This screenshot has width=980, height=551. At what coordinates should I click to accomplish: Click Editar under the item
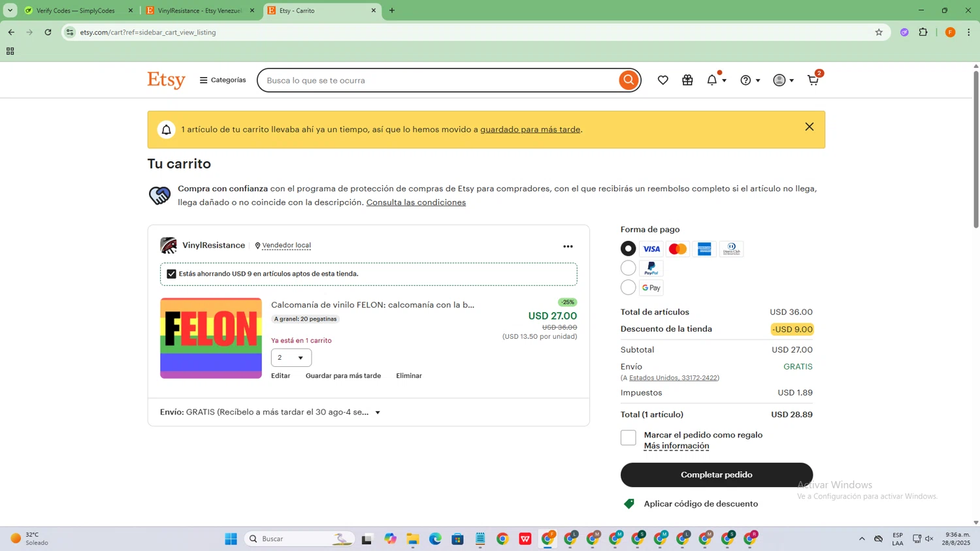click(281, 375)
